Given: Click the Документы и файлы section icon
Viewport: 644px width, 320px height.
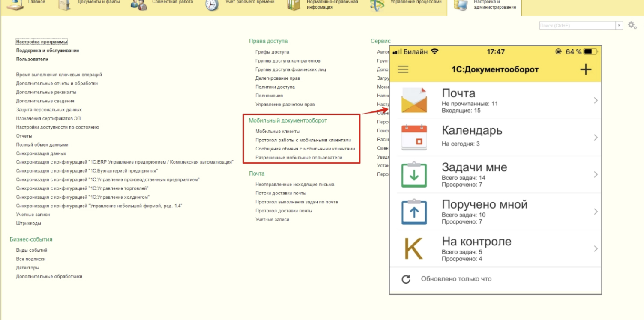Looking at the screenshot, I should 65,5.
